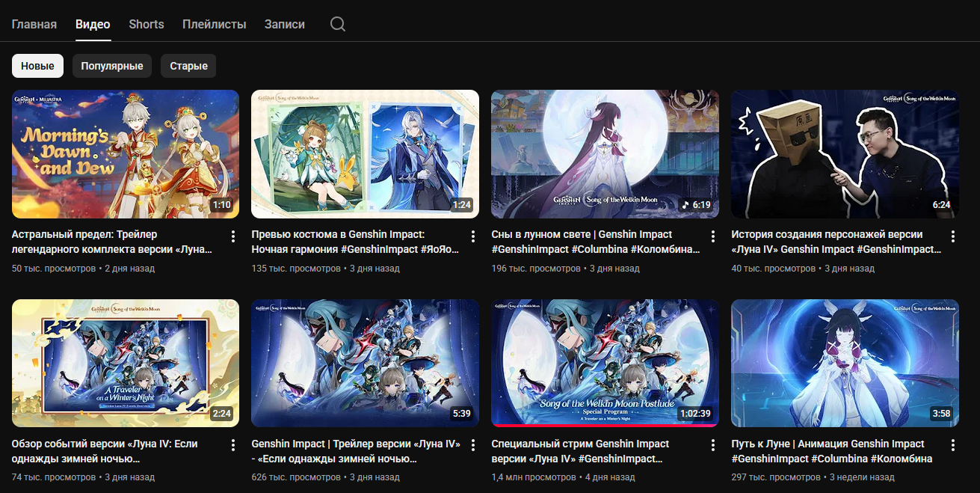Open the channel search magnifier icon
Image resolution: width=980 pixels, height=493 pixels.
click(x=338, y=24)
